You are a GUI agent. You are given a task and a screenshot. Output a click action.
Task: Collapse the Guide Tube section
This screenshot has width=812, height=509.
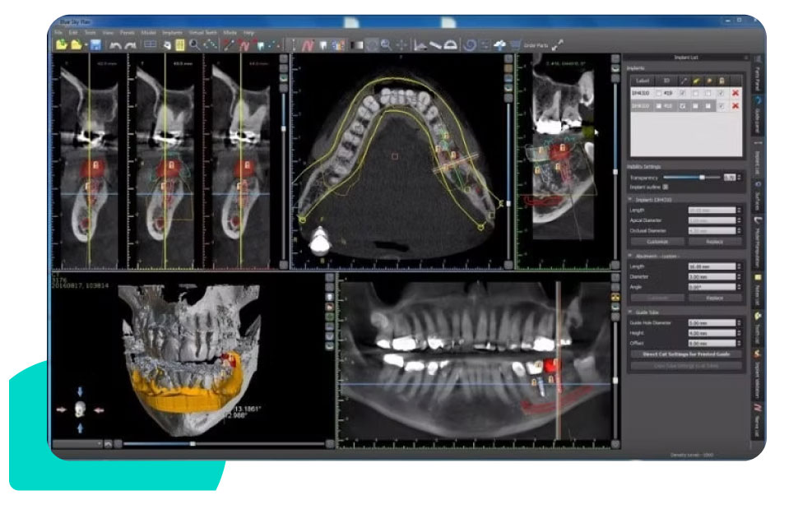coord(630,312)
